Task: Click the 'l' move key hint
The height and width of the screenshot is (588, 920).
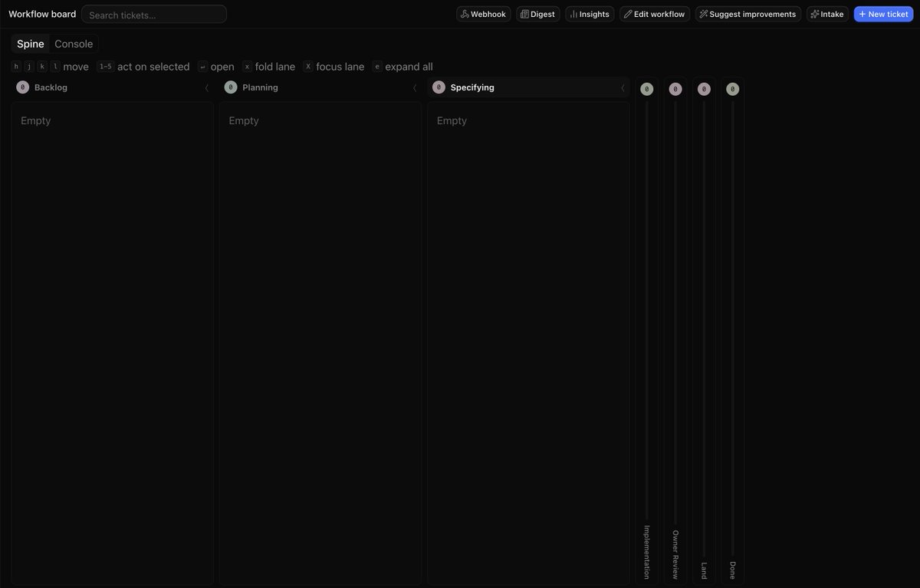Action: click(55, 67)
